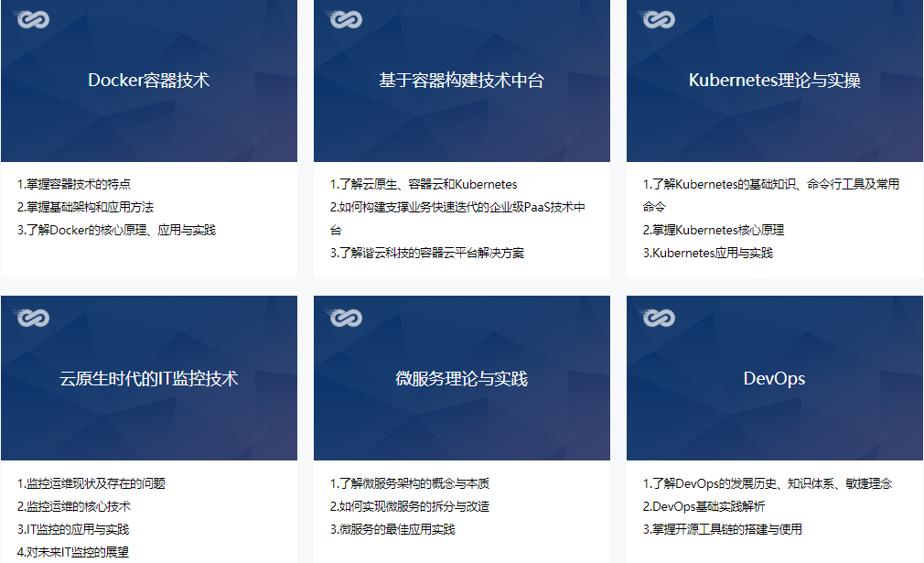Click the 监控运维的核心技术 list item
This screenshot has height=563, width=924.
[74, 506]
